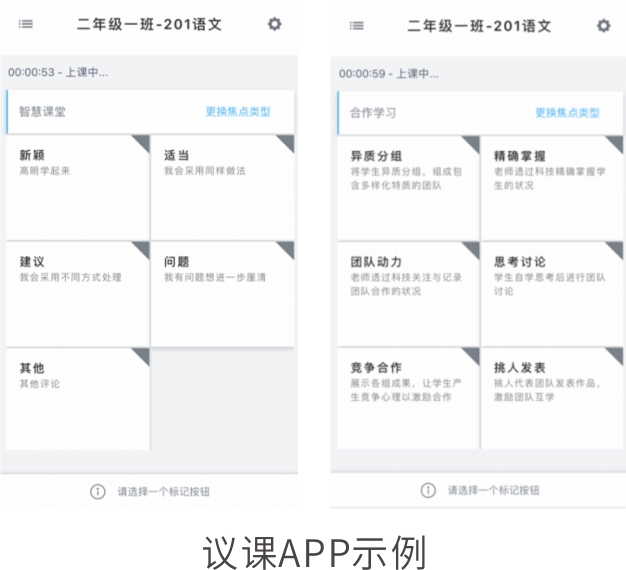The width and height of the screenshot is (626, 570).
Task: Open the hamburger menu in the 智慧课堂 screen
Action: (25, 25)
